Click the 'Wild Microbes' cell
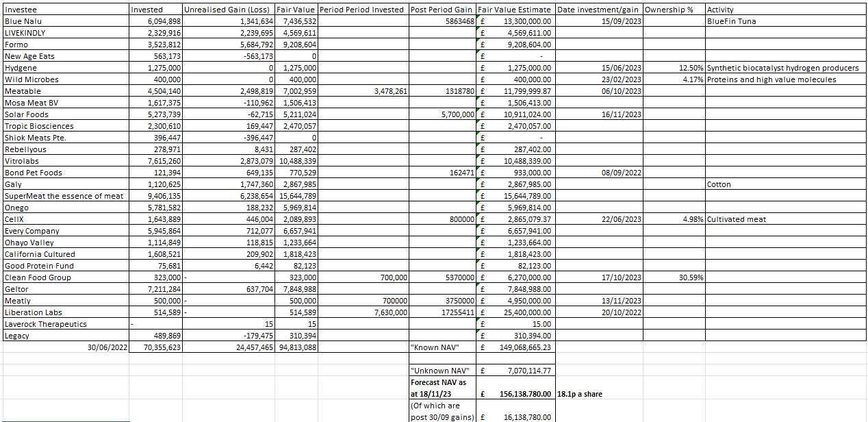The width and height of the screenshot is (868, 422). (x=66, y=79)
